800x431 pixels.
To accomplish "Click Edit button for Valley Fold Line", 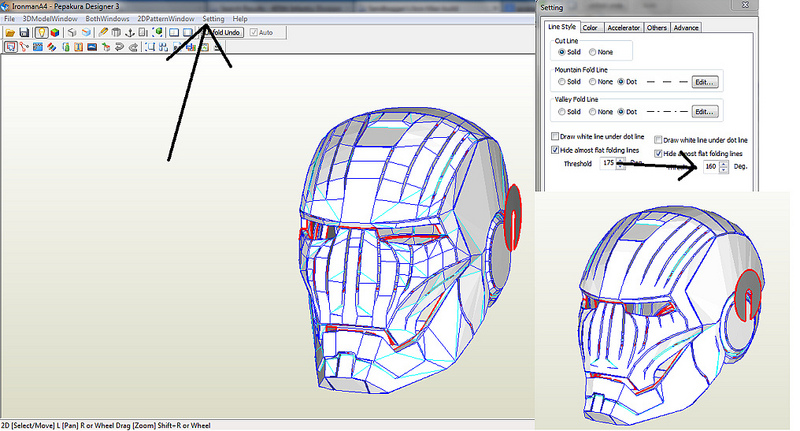I will pyautogui.click(x=706, y=111).
